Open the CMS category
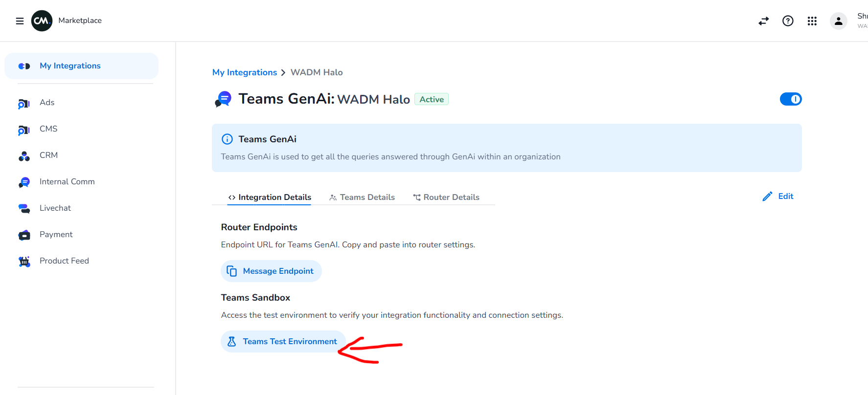868x395 pixels. click(48, 129)
